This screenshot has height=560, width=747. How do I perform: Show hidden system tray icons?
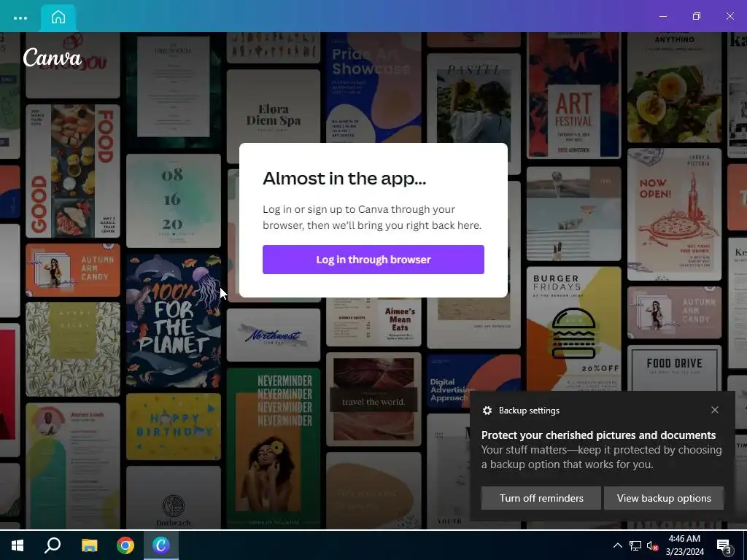pos(617,545)
